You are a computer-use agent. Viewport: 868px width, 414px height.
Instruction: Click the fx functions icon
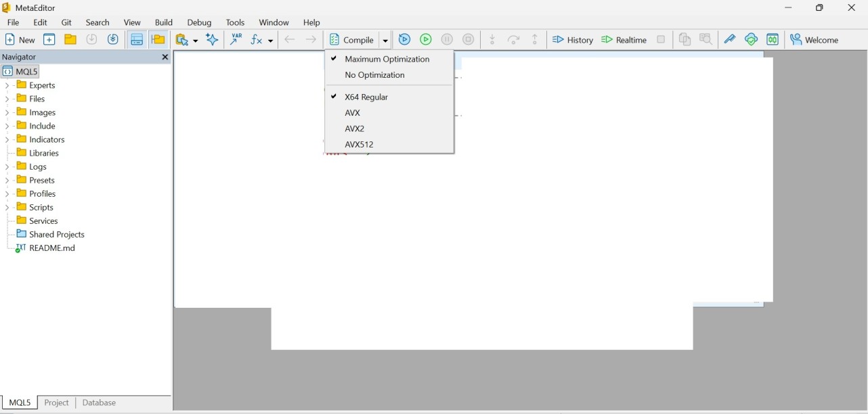(257, 40)
